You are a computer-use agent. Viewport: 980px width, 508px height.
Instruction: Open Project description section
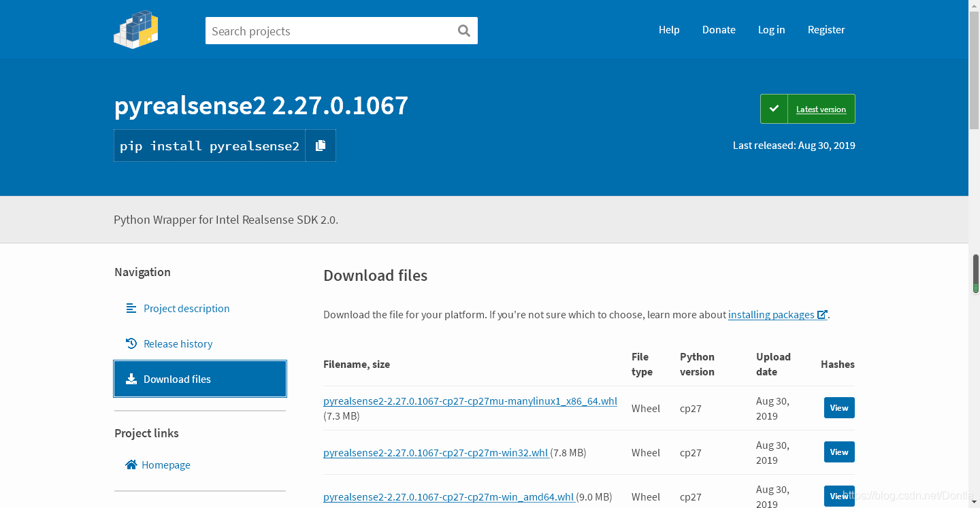tap(186, 308)
